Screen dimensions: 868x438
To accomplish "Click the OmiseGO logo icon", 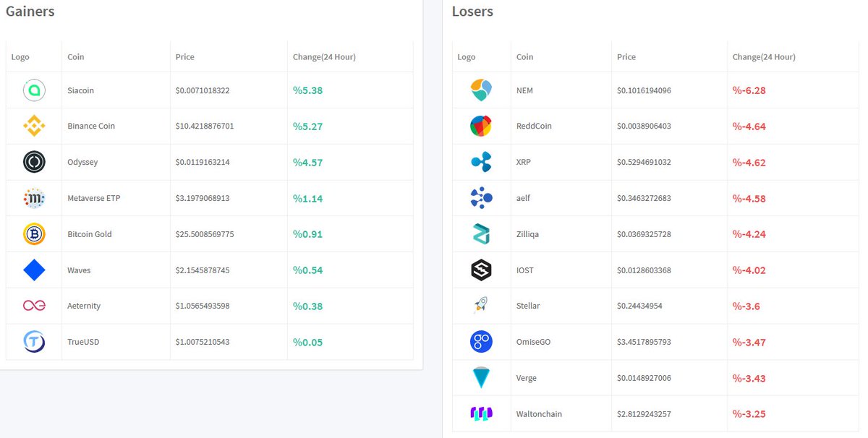I will [x=482, y=342].
